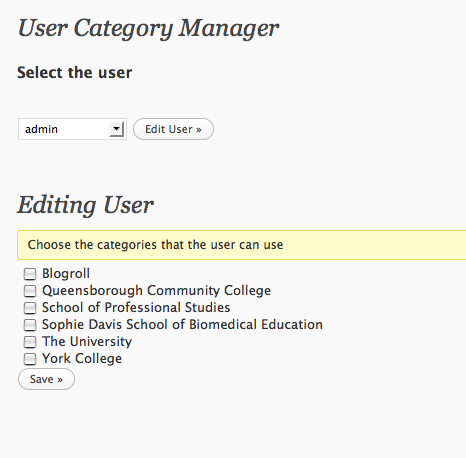Click the York College label text
466x458 pixels.
(x=82, y=359)
